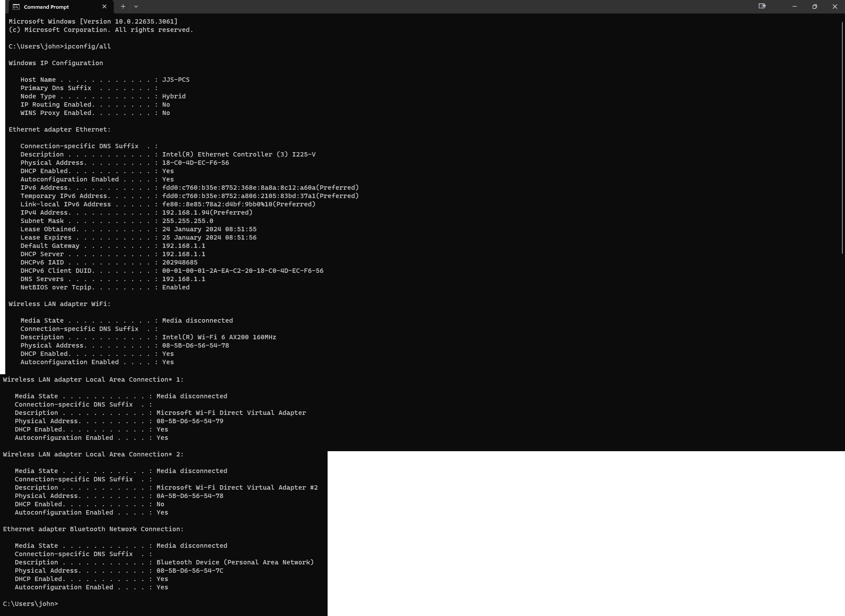Open the new tab dropdown menu

click(x=136, y=7)
